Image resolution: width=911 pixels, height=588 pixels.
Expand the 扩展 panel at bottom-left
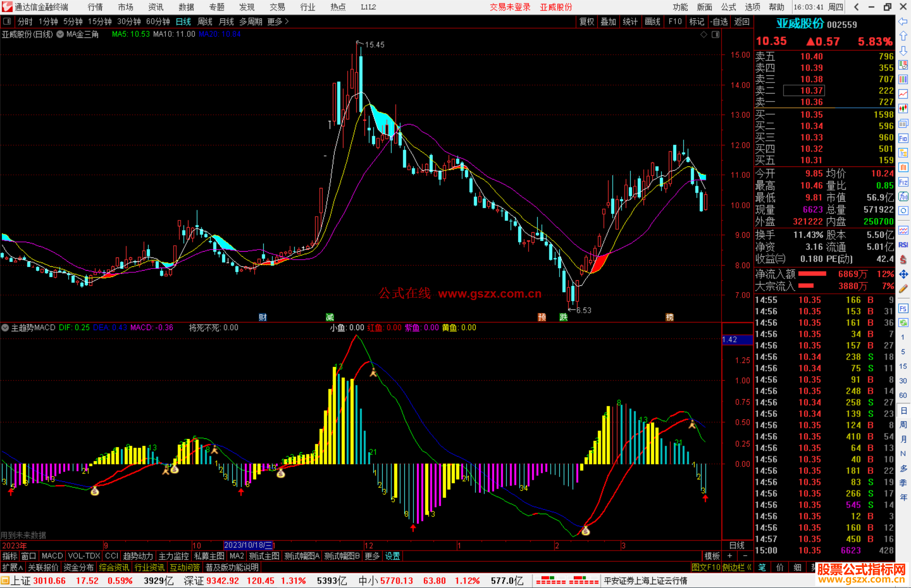(13, 567)
